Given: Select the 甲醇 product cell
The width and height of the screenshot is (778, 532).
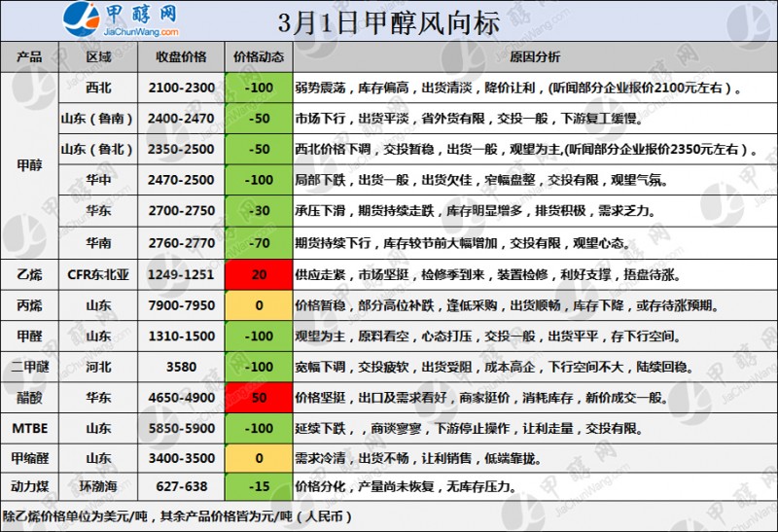Looking at the screenshot, I should pyautogui.click(x=30, y=165).
